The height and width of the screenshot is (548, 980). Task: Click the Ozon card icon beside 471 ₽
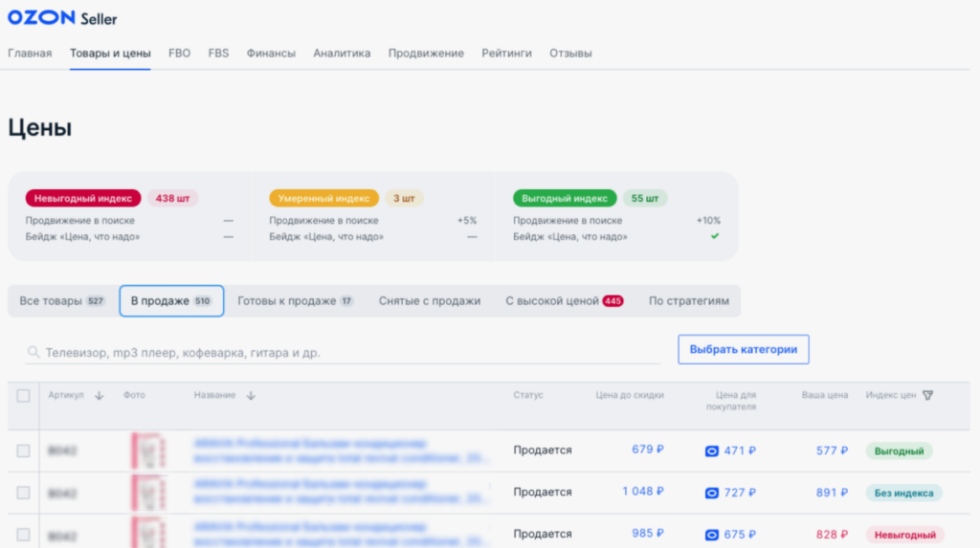click(711, 451)
